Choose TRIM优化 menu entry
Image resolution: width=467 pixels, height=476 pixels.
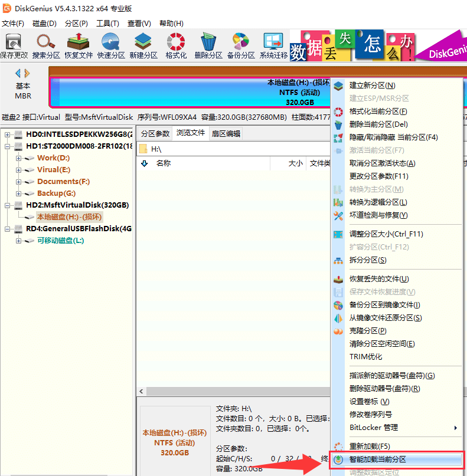point(397,357)
